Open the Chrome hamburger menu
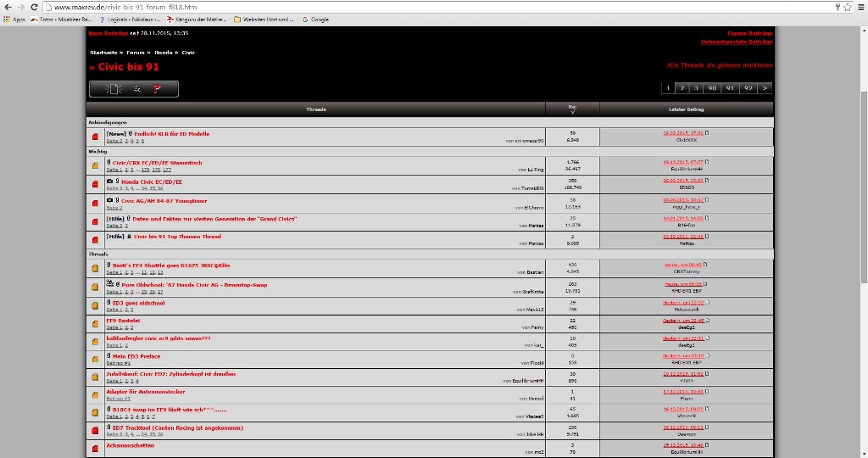The height and width of the screenshot is (458, 868). point(860,6)
